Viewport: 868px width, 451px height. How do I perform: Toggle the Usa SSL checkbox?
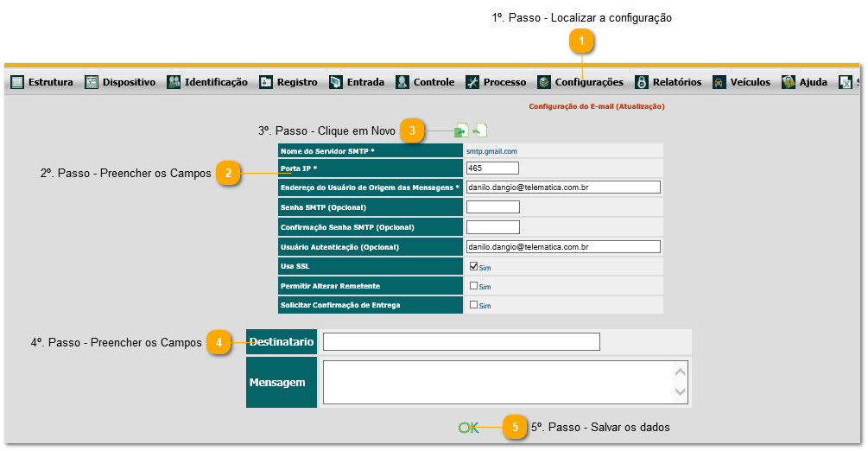[x=473, y=266]
